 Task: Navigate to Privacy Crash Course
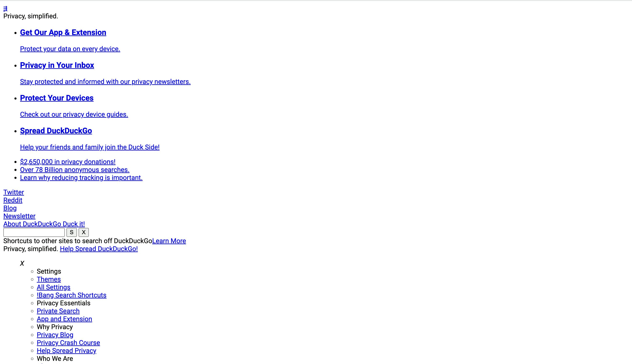(68, 343)
